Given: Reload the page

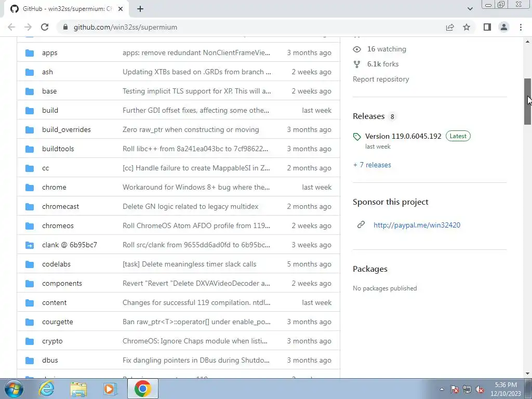Looking at the screenshot, I should (x=45, y=27).
